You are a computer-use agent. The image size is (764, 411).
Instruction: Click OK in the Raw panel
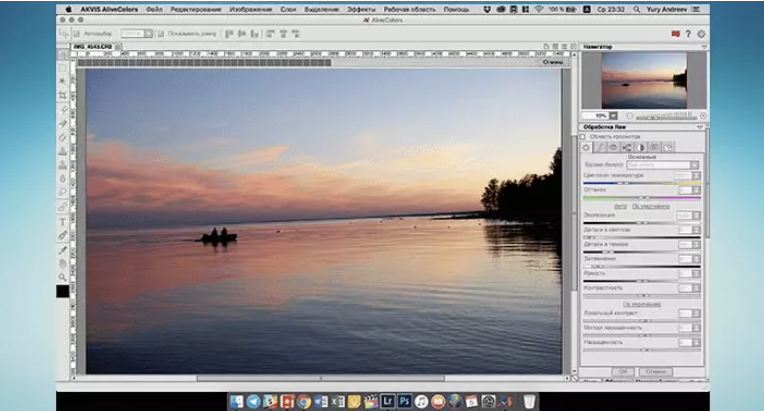[x=623, y=372]
